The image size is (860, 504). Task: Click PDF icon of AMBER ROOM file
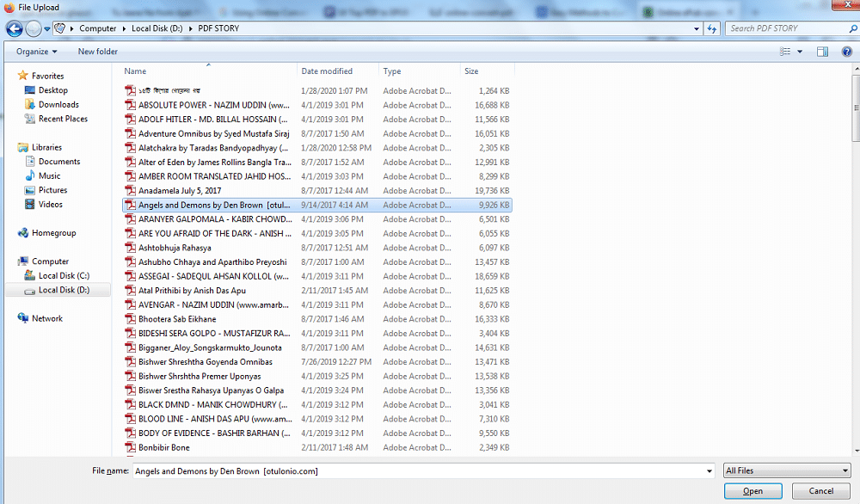130,176
